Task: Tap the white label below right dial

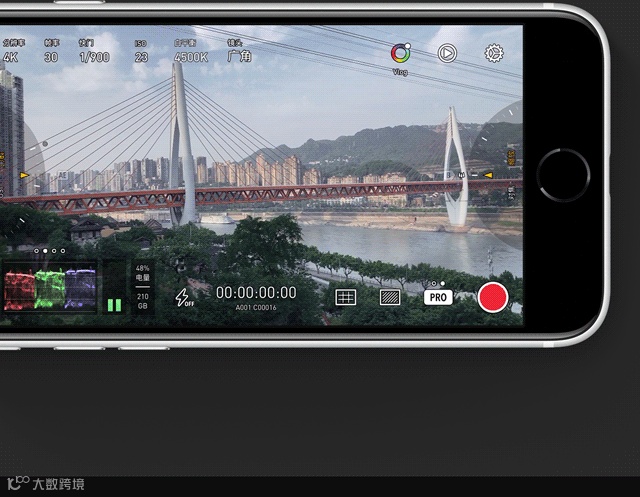Action: click(511, 193)
